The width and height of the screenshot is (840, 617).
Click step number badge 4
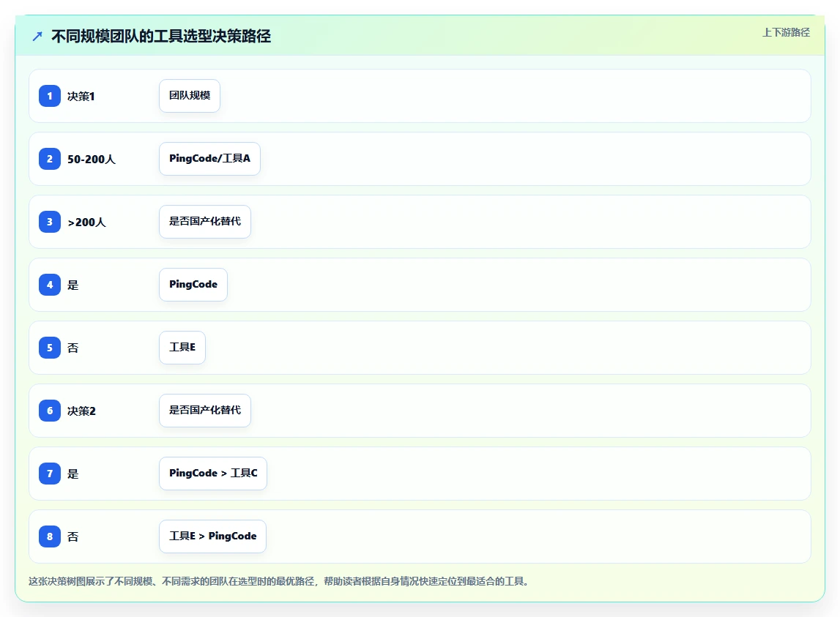(x=50, y=285)
